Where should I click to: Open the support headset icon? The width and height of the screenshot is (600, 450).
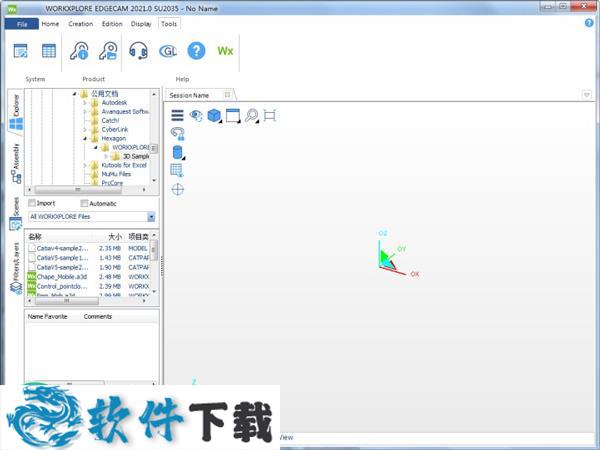[138, 51]
